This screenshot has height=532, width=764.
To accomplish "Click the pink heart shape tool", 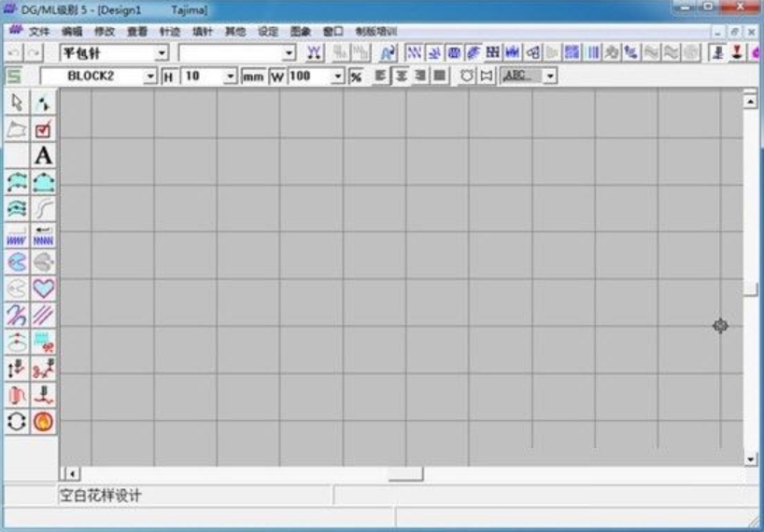I will 44,288.
